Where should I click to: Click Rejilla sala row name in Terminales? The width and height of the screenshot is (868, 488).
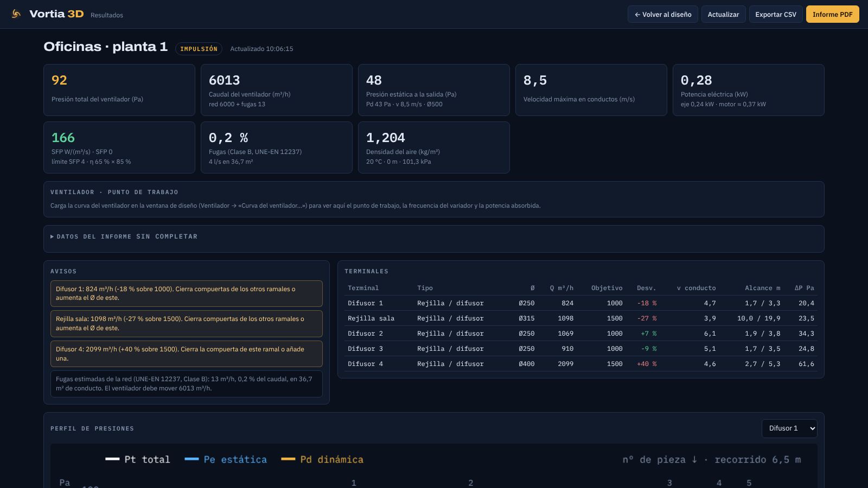tap(371, 318)
